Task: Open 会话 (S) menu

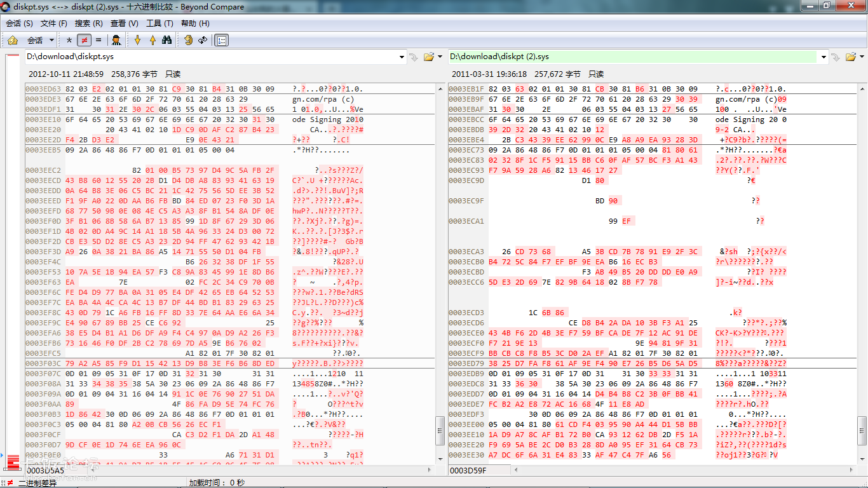Action: (19, 23)
